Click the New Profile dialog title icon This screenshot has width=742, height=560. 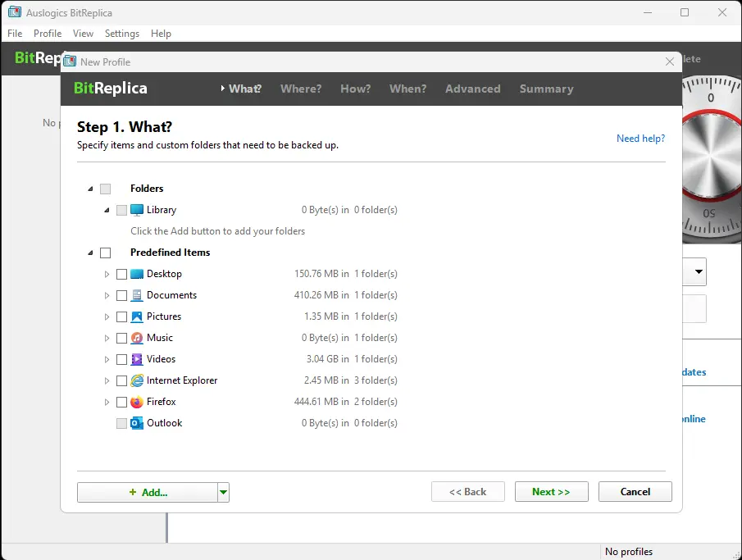pyautogui.click(x=70, y=61)
